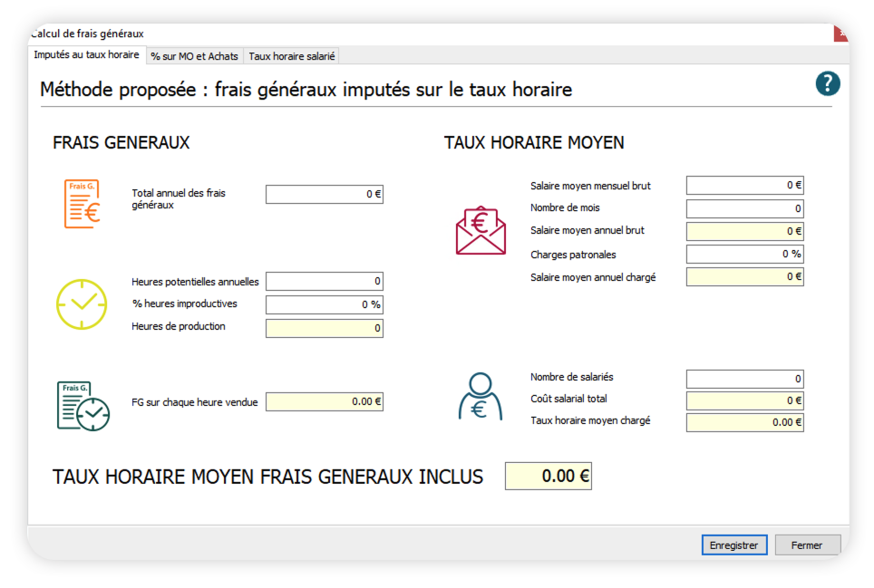Click the orange Frais G. invoice icon
Viewport: 874px width, 588px height.
click(x=82, y=204)
